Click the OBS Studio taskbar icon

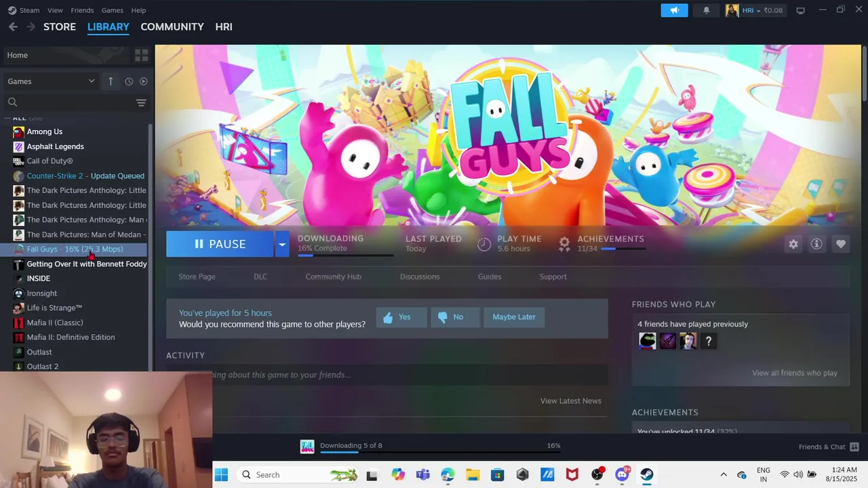pyautogui.click(x=597, y=474)
